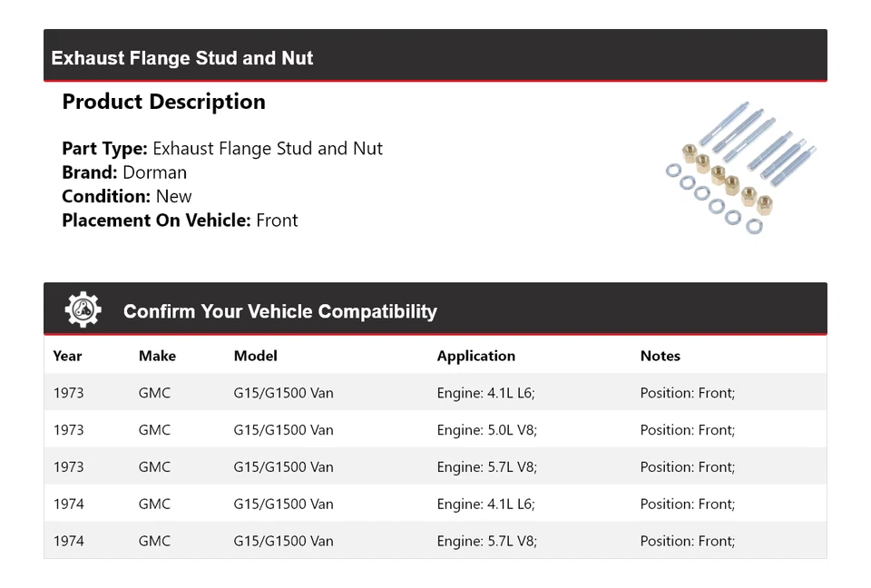Click Engine: 5.7L V8 in the 1974 row
The image size is (871, 588).
[487, 541]
